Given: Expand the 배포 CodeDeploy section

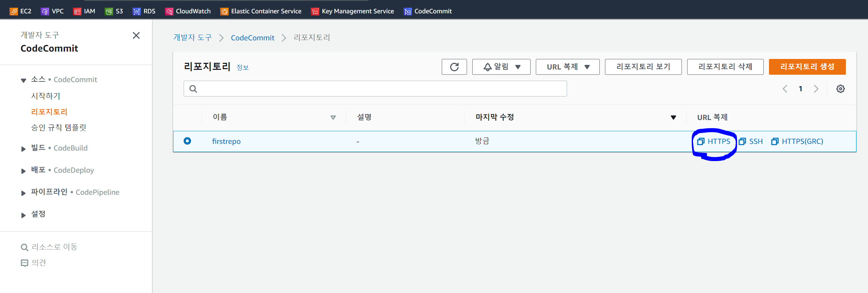Looking at the screenshot, I should coord(24,171).
